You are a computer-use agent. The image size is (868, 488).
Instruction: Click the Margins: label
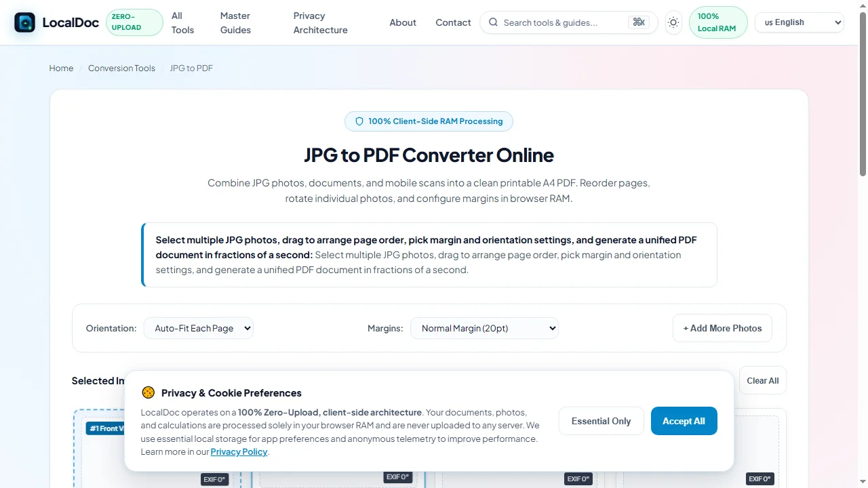pos(385,328)
